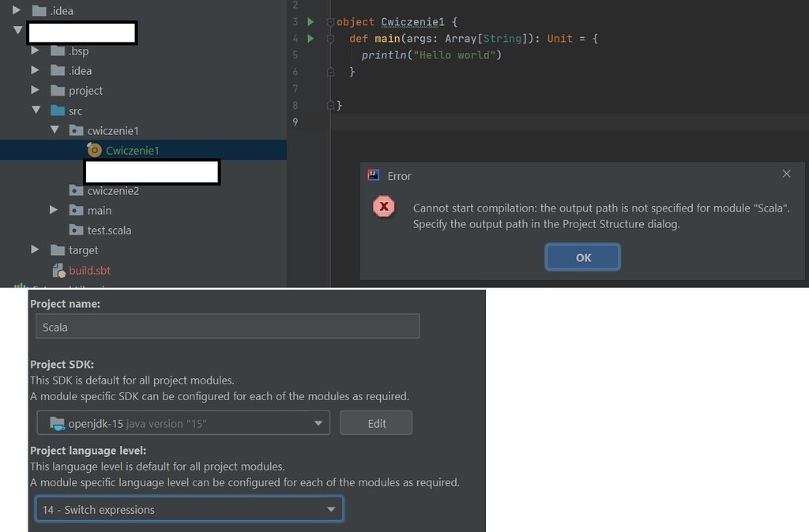Collapse the src folder tree node
809x532 pixels.
click(36, 111)
